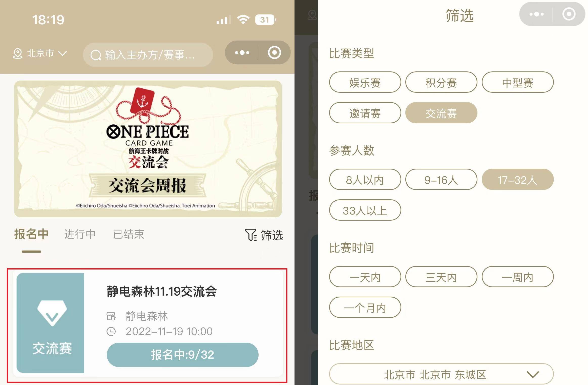Click the 报名中:9/32 registration button

(x=182, y=355)
